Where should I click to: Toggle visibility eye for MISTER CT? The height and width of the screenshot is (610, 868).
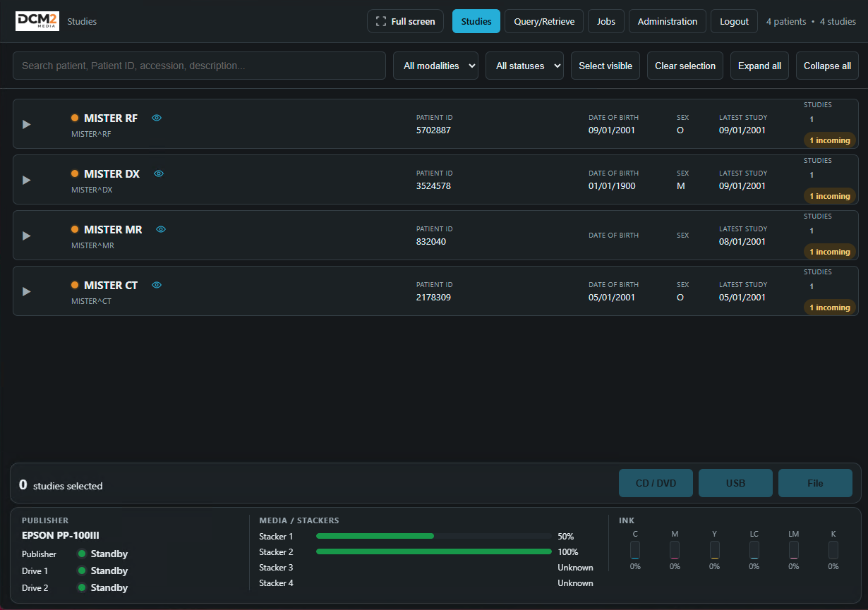157,285
